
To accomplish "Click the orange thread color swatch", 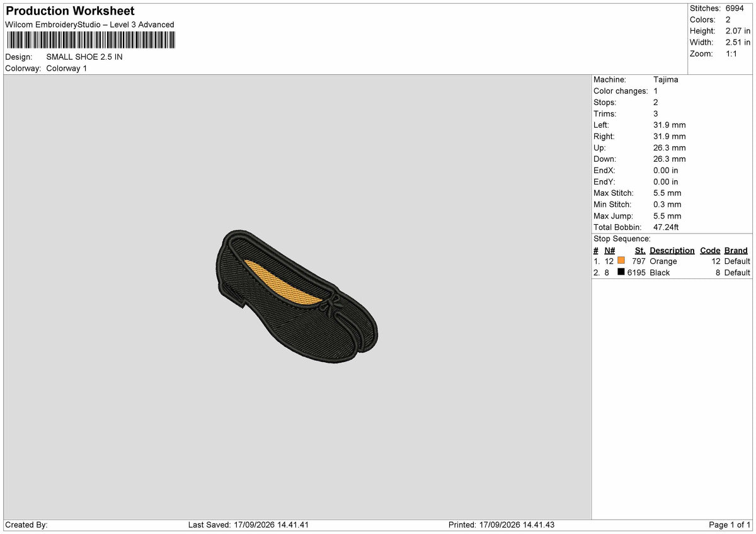I will click(x=621, y=261).
